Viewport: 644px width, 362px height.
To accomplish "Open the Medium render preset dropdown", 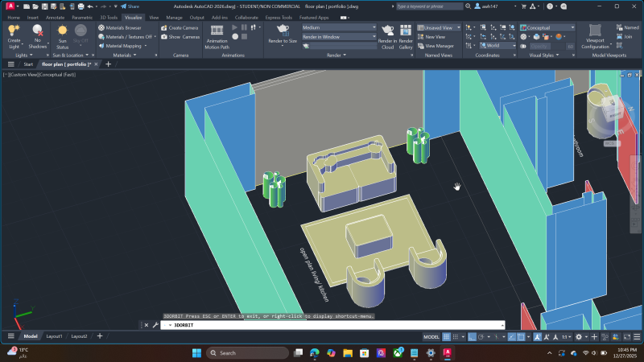I will pyautogui.click(x=339, y=27).
